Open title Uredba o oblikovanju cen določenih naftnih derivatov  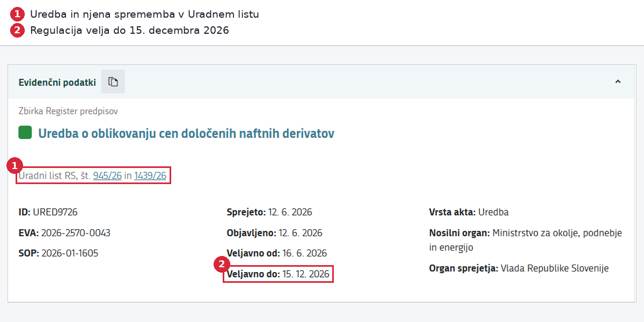click(x=186, y=133)
